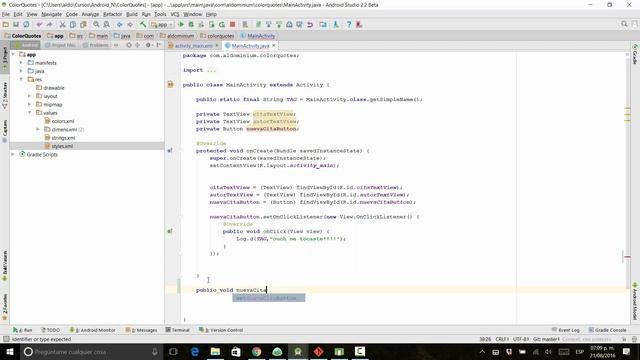Open Google Chrome from the taskbar

[256, 351]
